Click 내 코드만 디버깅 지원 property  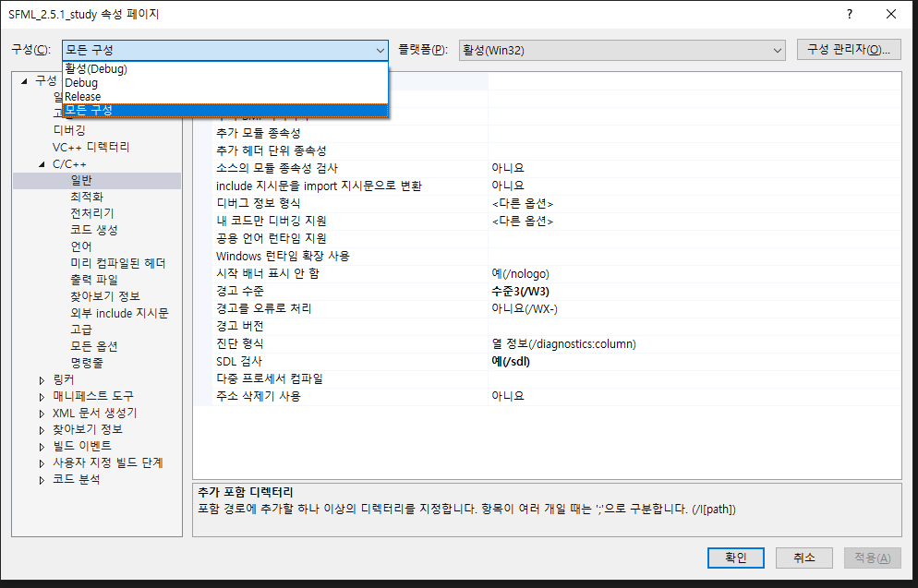point(272,222)
